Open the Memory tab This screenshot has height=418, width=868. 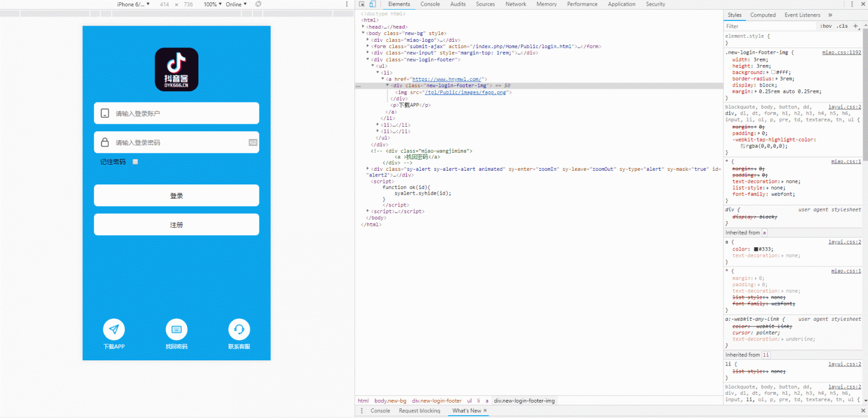coord(546,4)
